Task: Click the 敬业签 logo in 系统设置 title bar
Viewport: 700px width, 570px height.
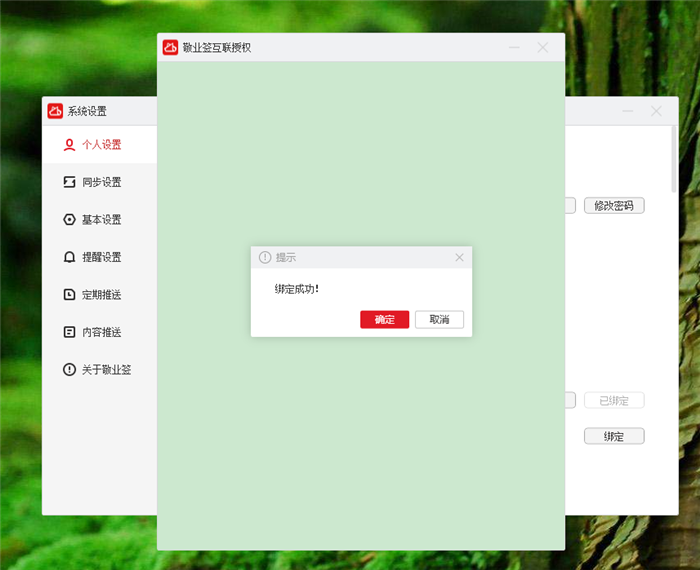Action: (x=55, y=111)
